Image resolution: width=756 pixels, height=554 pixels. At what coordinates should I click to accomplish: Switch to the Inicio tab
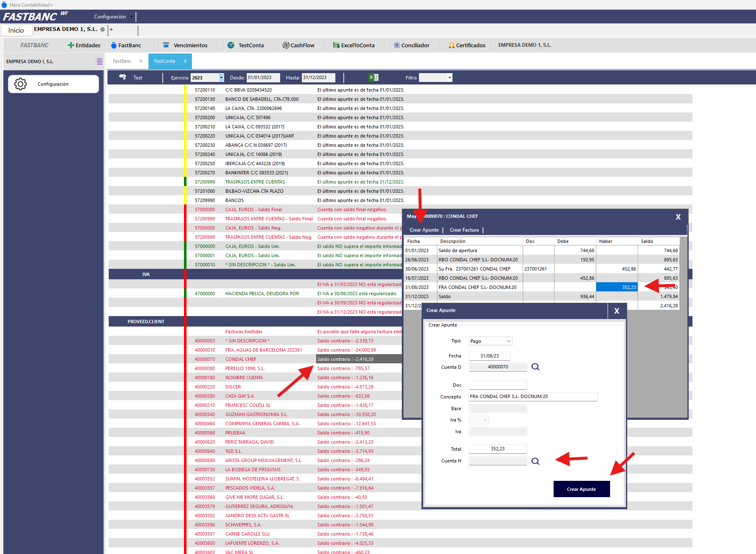click(x=16, y=30)
